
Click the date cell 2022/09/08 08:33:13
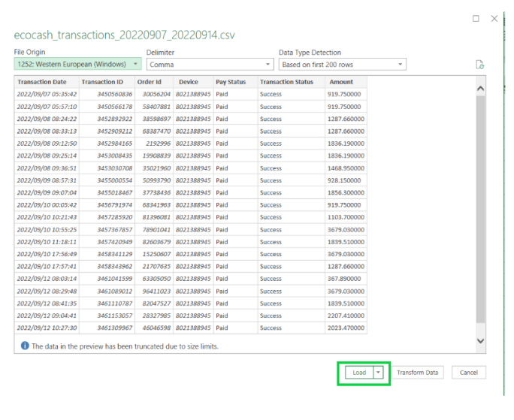coord(47,131)
